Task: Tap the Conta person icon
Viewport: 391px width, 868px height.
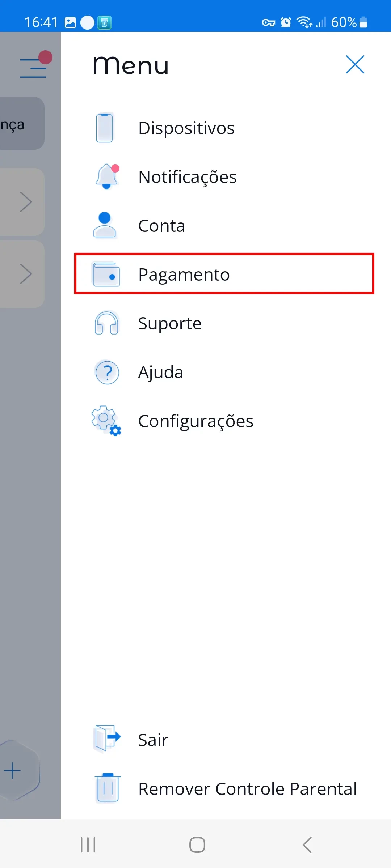Action: tap(105, 225)
